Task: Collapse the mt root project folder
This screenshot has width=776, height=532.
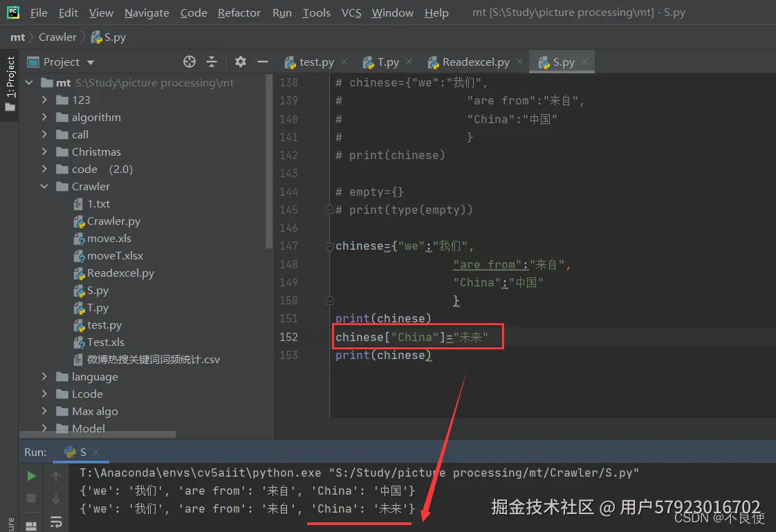Action: pos(29,82)
